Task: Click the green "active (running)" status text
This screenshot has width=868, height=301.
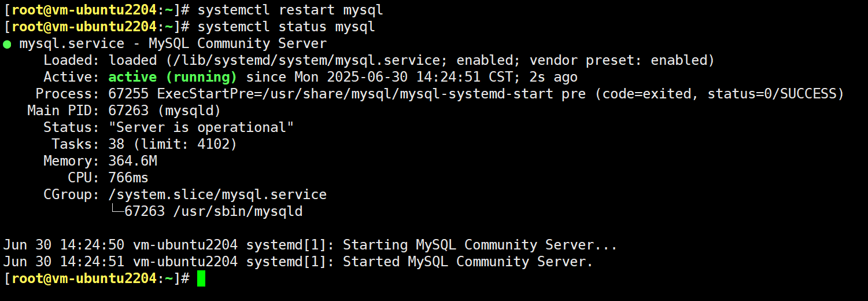Action: point(172,77)
